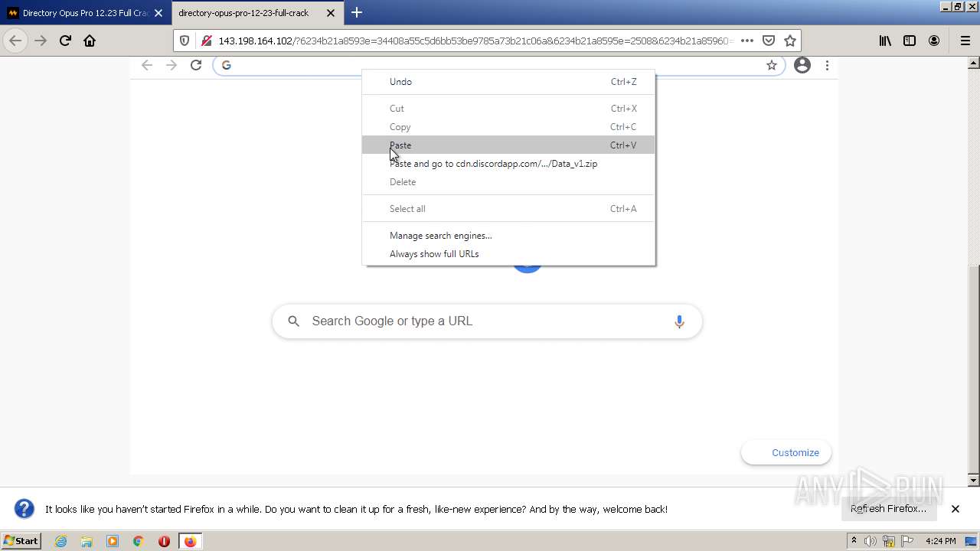Open Firefox hamburger menu
Image resolution: width=980 pixels, height=551 pixels.
(x=965, y=41)
